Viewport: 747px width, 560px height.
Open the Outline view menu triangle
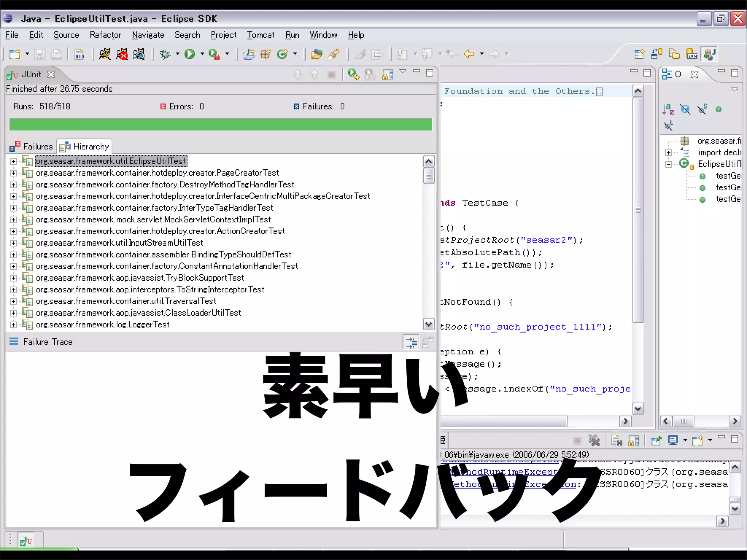coord(735,89)
